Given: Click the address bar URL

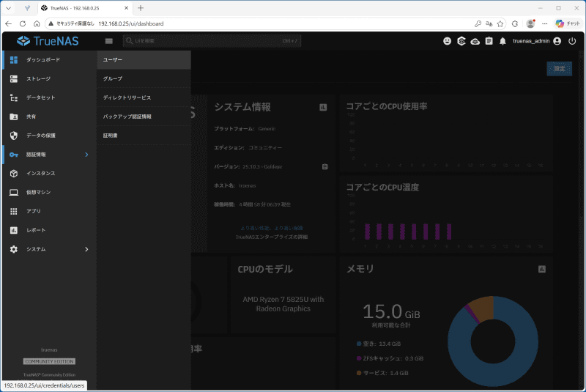Looking at the screenshot, I should tap(131, 23).
